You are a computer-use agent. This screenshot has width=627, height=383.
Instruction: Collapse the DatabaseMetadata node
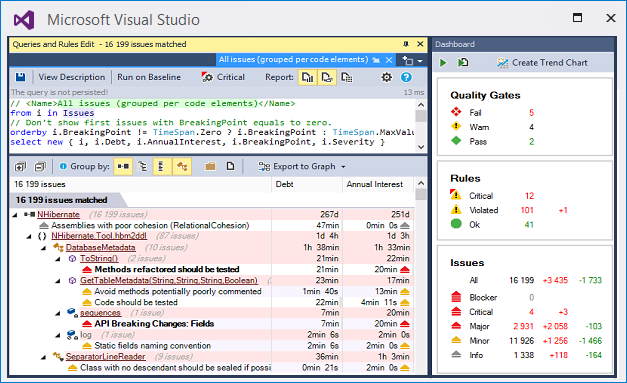[44, 248]
